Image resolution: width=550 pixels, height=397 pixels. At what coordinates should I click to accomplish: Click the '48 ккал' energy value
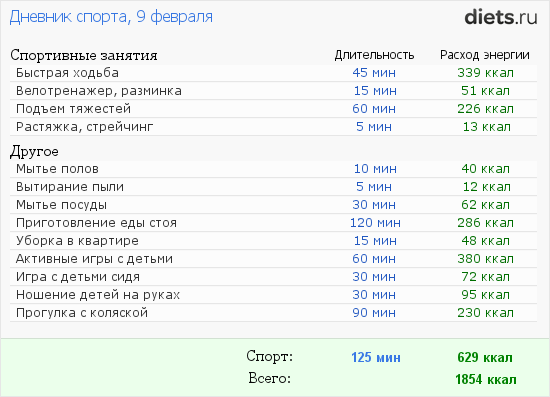pos(485,241)
